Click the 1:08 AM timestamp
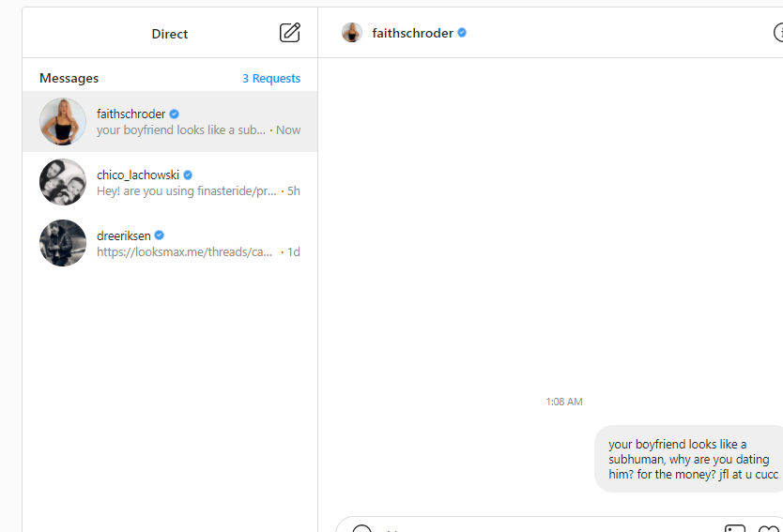This screenshot has width=783, height=532. 564,402
